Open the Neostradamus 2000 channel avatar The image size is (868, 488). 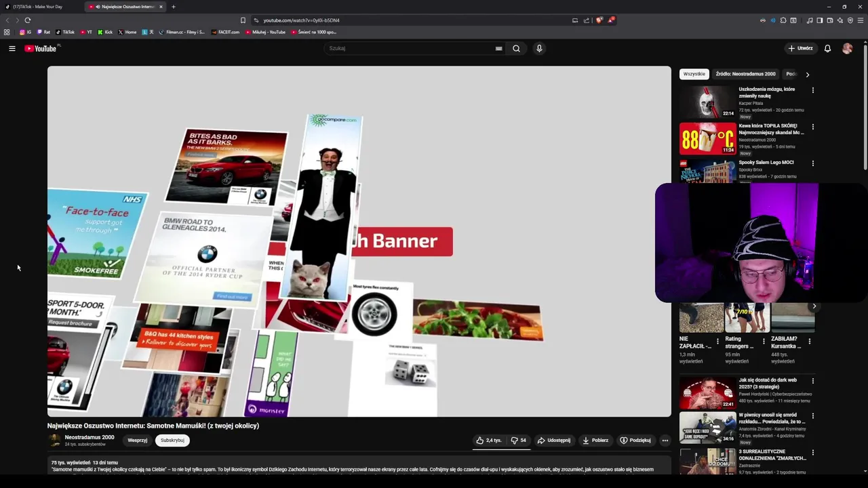(54, 440)
